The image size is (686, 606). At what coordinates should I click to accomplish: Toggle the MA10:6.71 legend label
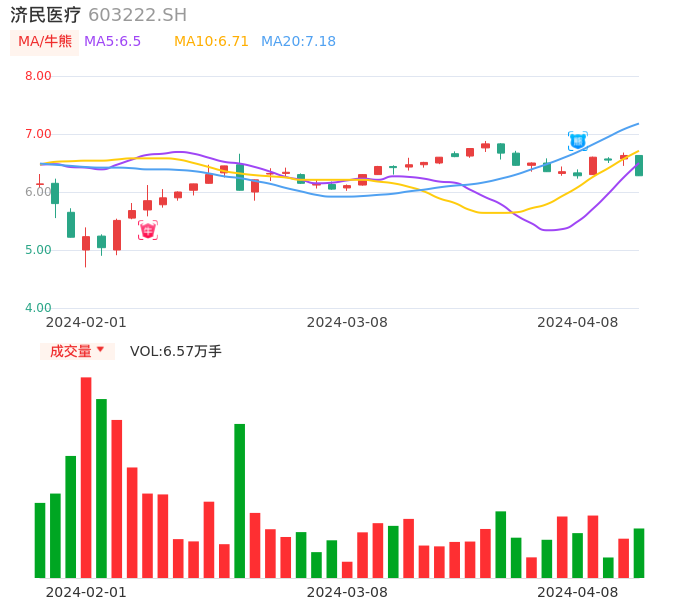(x=211, y=42)
